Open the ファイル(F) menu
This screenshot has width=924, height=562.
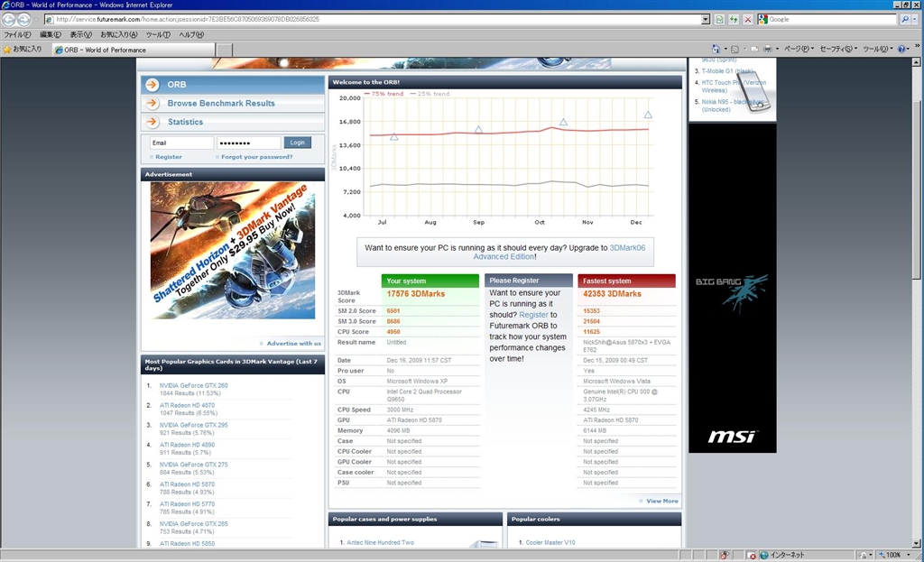pos(18,35)
